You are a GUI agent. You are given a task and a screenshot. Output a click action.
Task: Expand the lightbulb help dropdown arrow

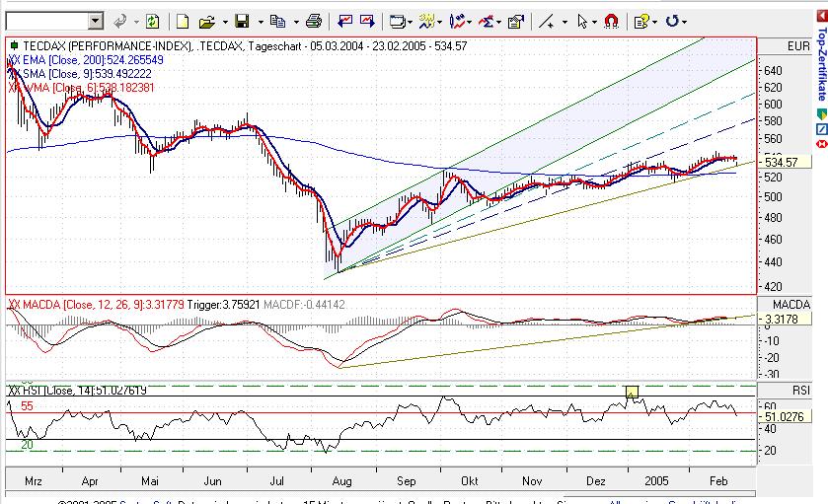pyautogui.click(x=654, y=22)
